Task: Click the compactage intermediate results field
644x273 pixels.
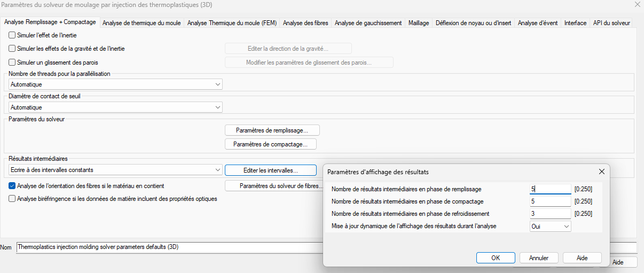Action: [550, 201]
